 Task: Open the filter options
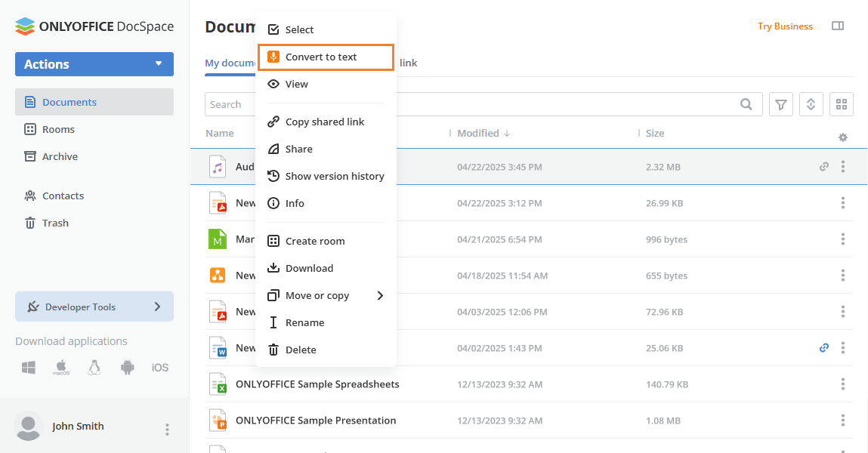point(781,104)
